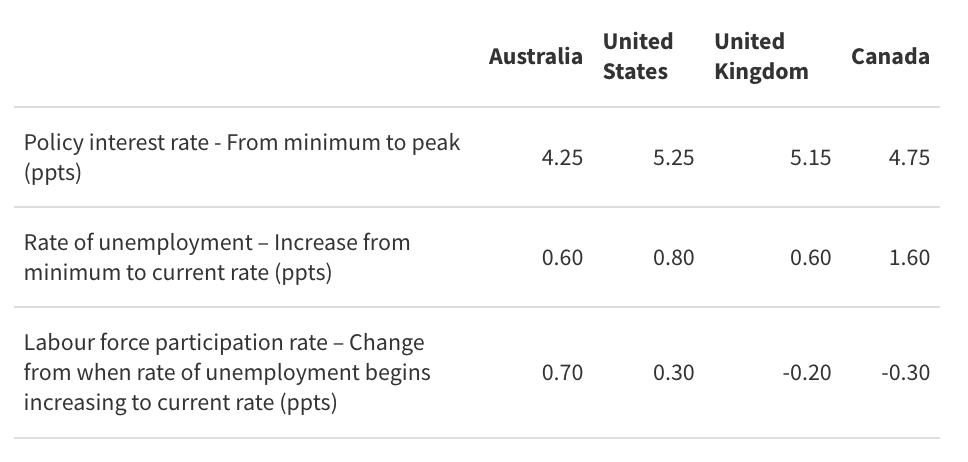Select the Policy interest rate row label
This screenshot has width=968, height=462.
[242, 157]
